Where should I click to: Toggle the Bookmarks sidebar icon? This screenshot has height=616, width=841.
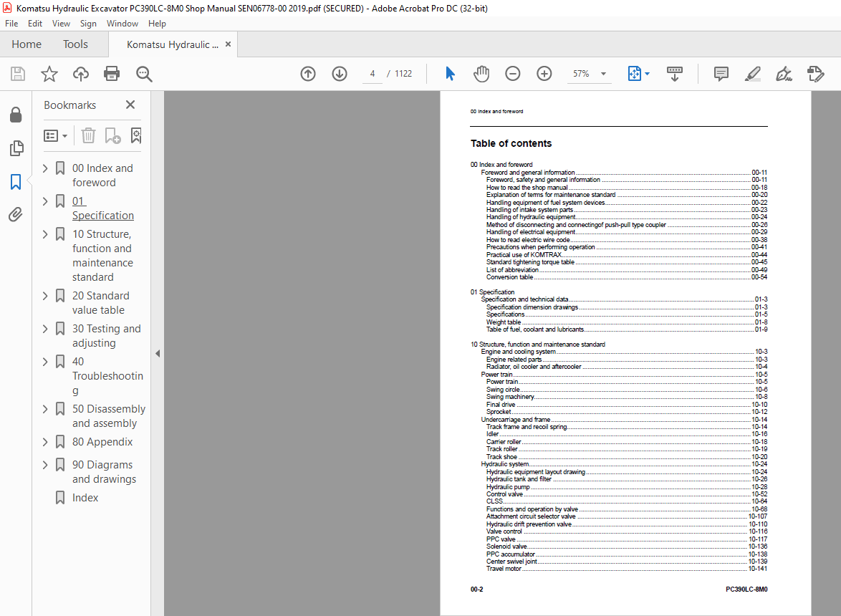coord(16,182)
